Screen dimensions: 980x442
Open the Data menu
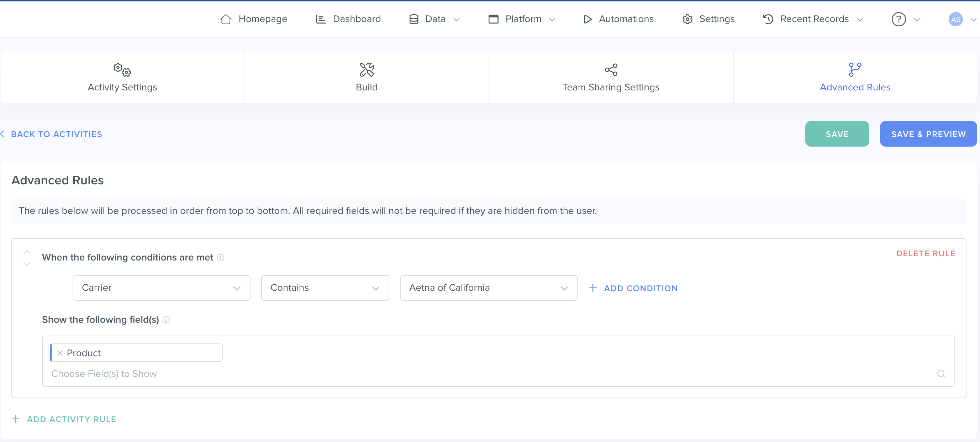[435, 19]
